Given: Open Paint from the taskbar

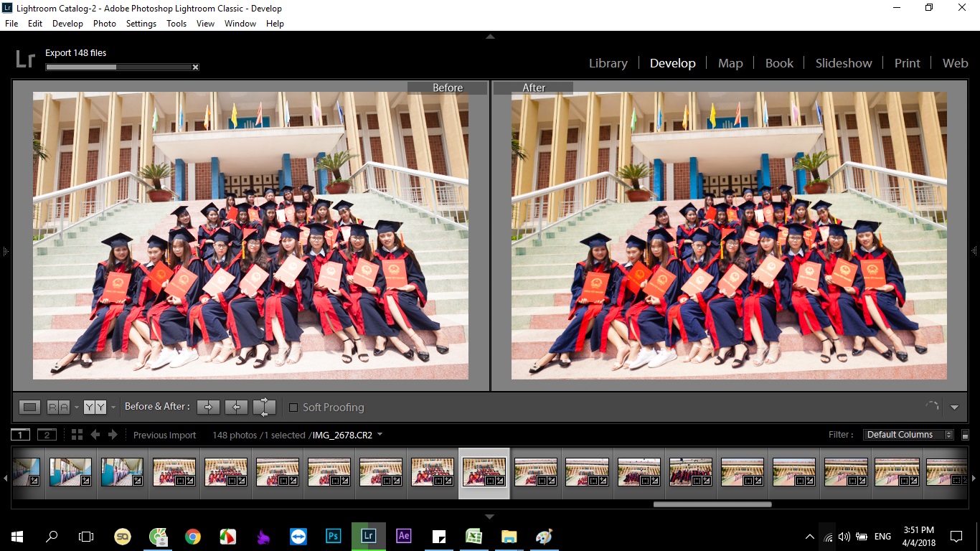Looking at the screenshot, I should pyautogui.click(x=544, y=536).
